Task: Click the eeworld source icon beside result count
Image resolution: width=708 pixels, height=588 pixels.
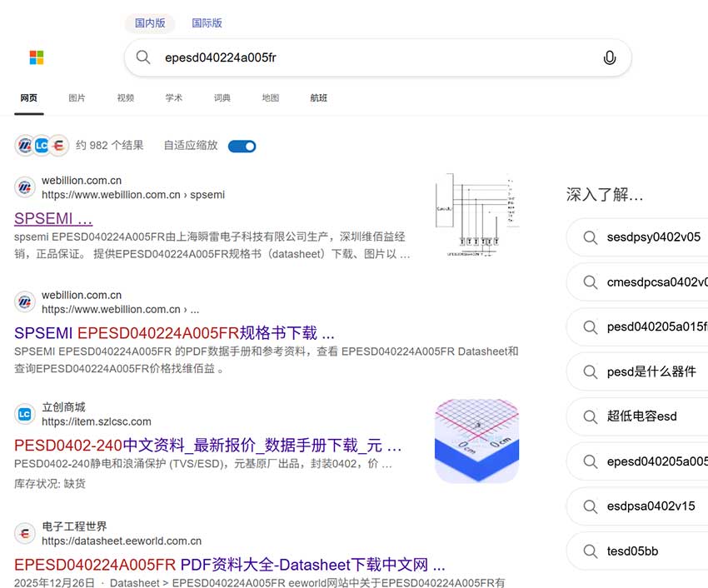Action: pyautogui.click(x=58, y=146)
